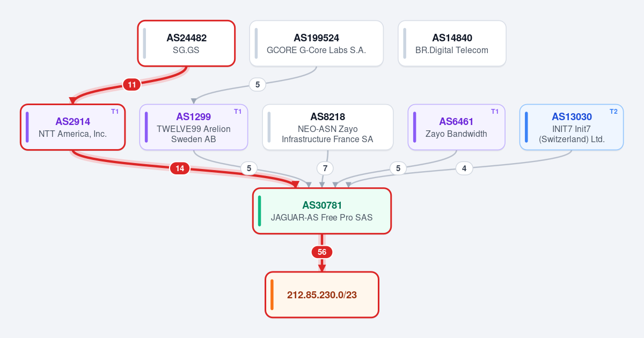The image size is (644, 338).
Task: Click the 212.85.230.0/23 prefix node
Action: pos(322,295)
